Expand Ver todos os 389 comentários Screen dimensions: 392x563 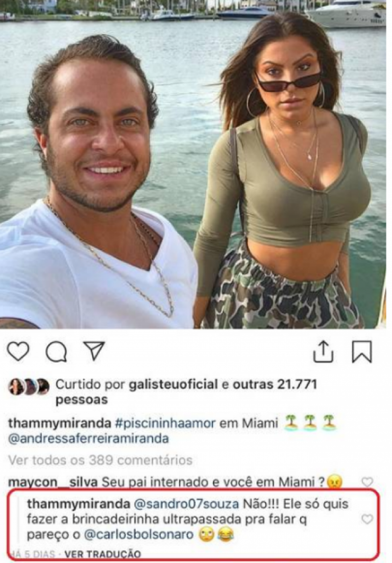(100, 460)
